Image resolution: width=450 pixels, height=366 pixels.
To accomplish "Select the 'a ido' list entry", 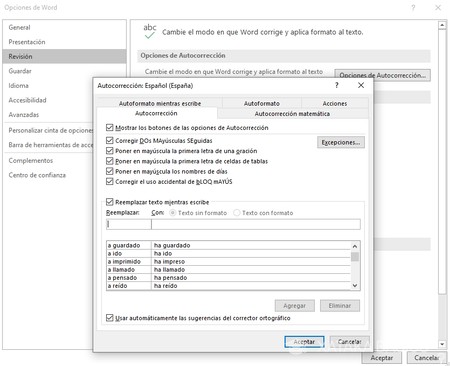I will [228, 253].
